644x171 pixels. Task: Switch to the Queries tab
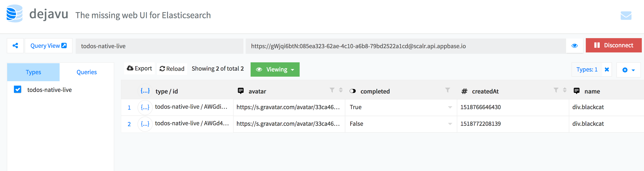click(86, 72)
